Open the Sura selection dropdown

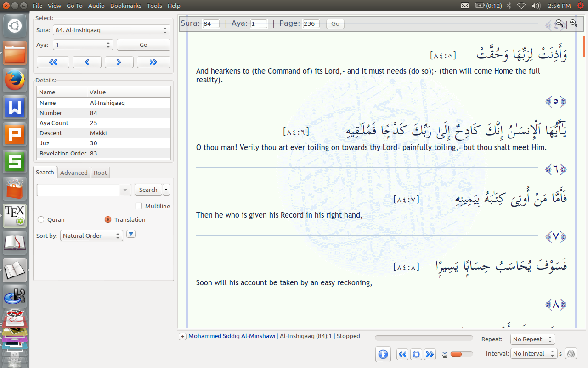tap(110, 29)
